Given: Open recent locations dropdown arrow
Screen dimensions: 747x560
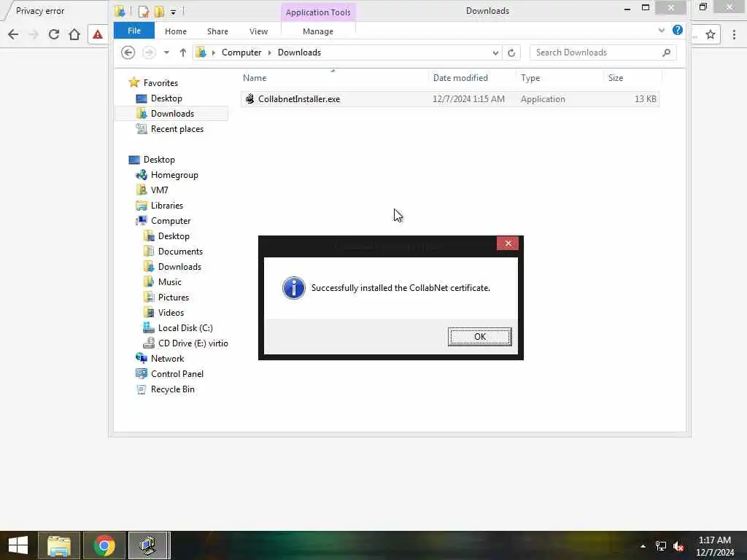Looking at the screenshot, I should (x=166, y=52).
